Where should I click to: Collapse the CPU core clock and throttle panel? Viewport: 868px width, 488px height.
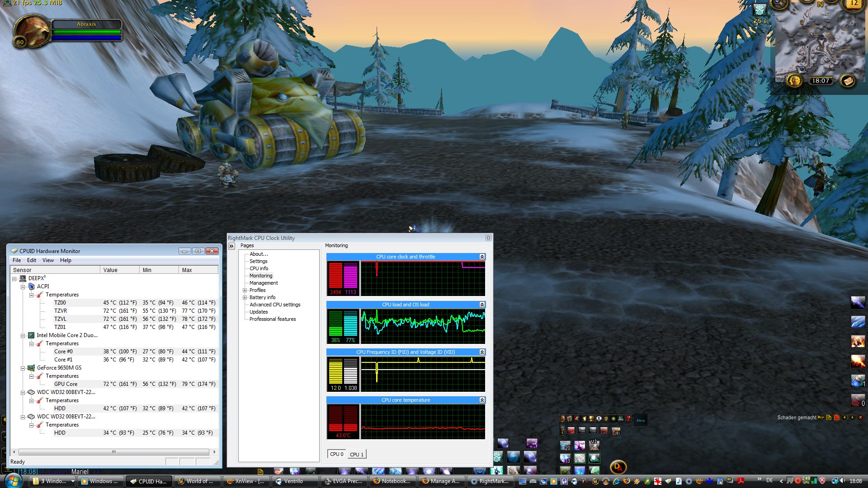(482, 257)
